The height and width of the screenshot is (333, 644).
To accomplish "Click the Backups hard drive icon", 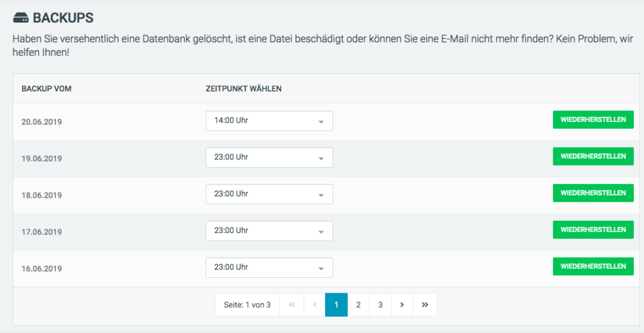I will tap(21, 18).
